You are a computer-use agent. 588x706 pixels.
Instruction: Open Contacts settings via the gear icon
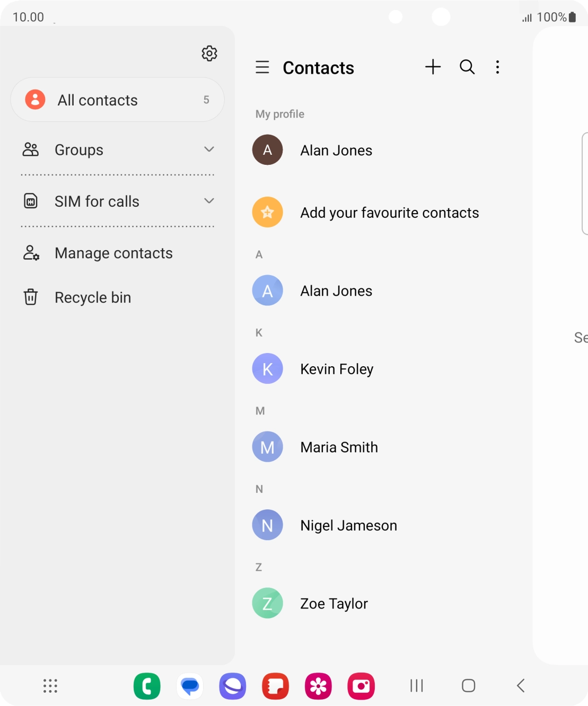click(x=209, y=53)
